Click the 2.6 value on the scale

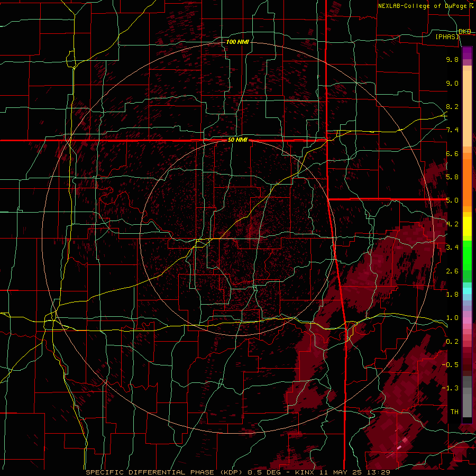tap(452, 271)
